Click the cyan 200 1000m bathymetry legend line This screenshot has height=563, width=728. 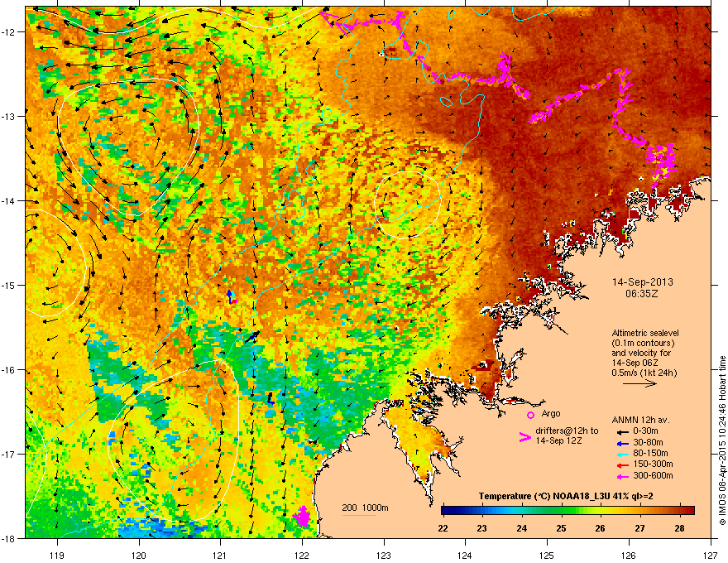(359, 515)
